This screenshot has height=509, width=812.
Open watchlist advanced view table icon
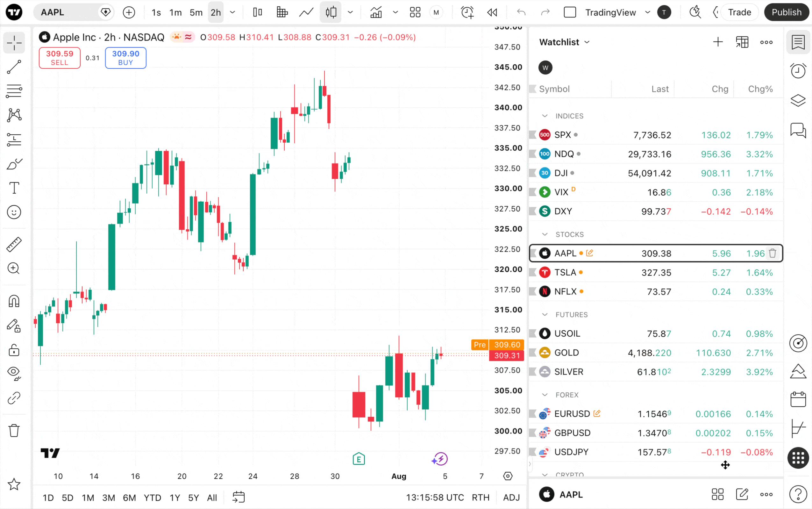coord(742,42)
